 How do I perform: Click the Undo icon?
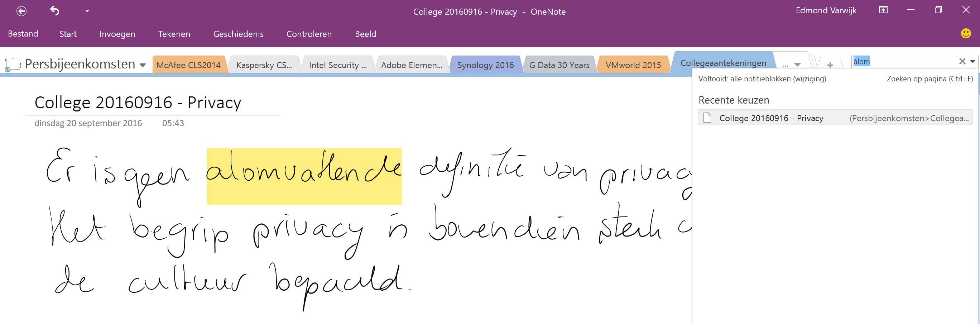pos(54,11)
